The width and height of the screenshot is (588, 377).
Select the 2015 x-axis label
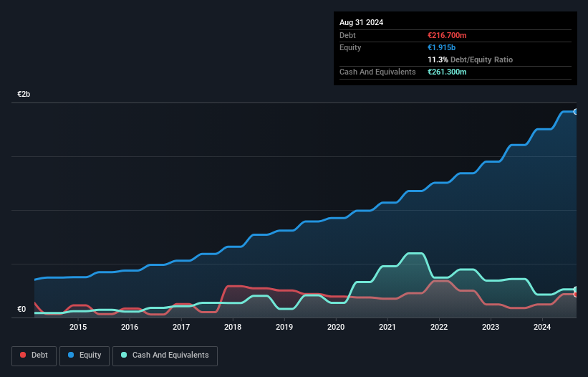tap(78, 328)
